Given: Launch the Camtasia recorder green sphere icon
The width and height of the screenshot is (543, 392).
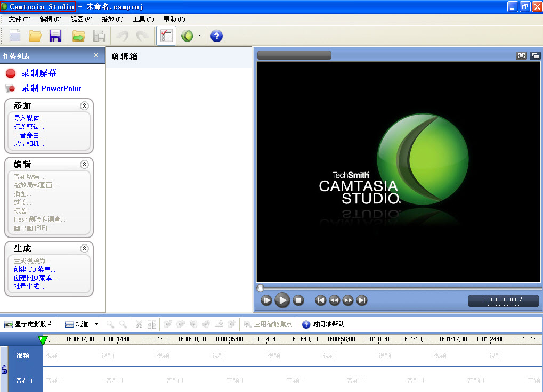Looking at the screenshot, I should (187, 36).
